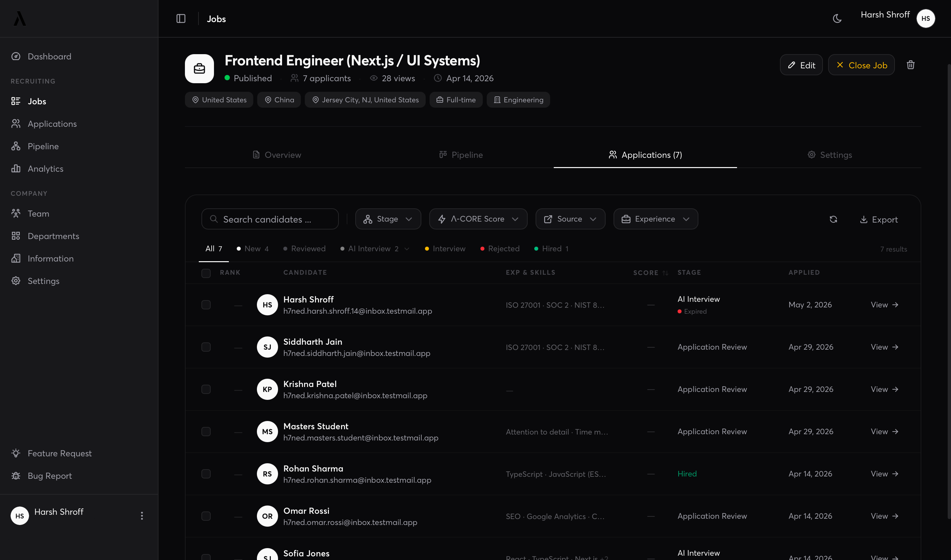Click Krishna Patel's email address

coord(355,396)
